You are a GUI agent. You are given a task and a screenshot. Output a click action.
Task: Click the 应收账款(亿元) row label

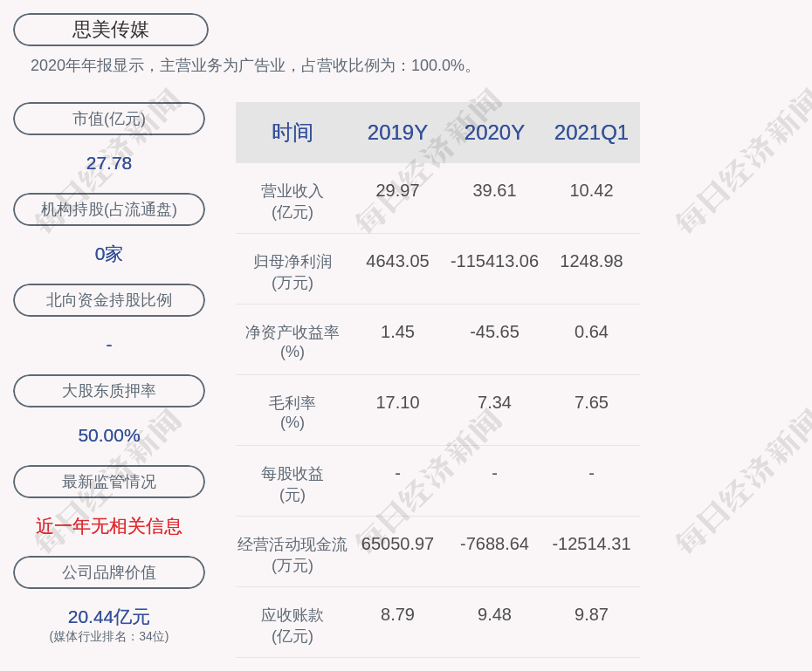click(x=292, y=625)
